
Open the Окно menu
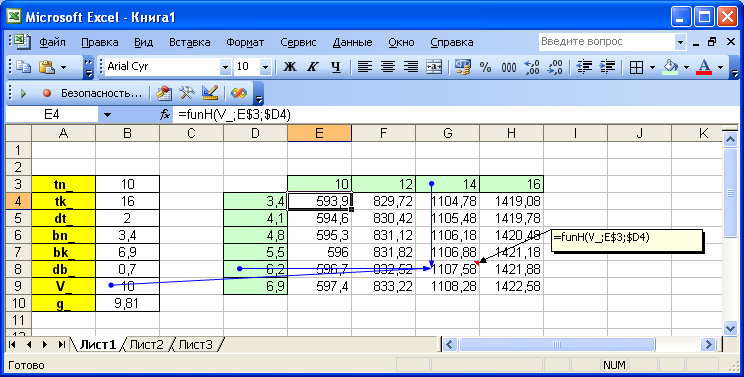[401, 42]
